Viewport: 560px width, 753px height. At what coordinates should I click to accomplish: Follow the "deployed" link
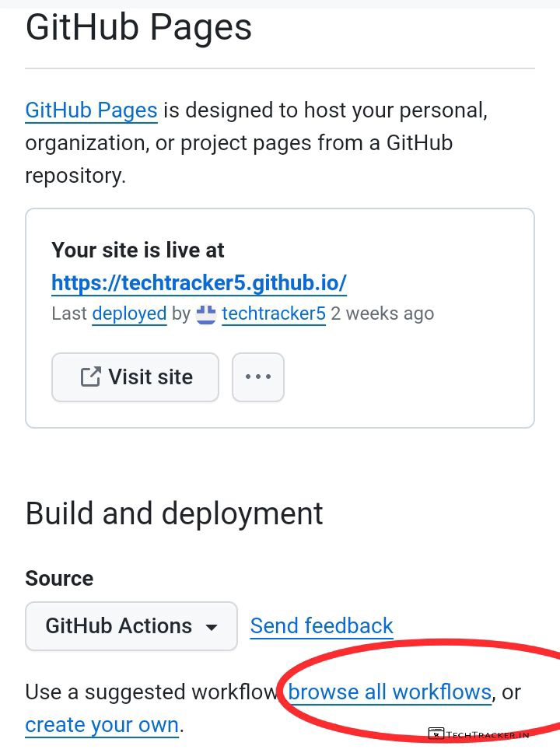click(129, 314)
